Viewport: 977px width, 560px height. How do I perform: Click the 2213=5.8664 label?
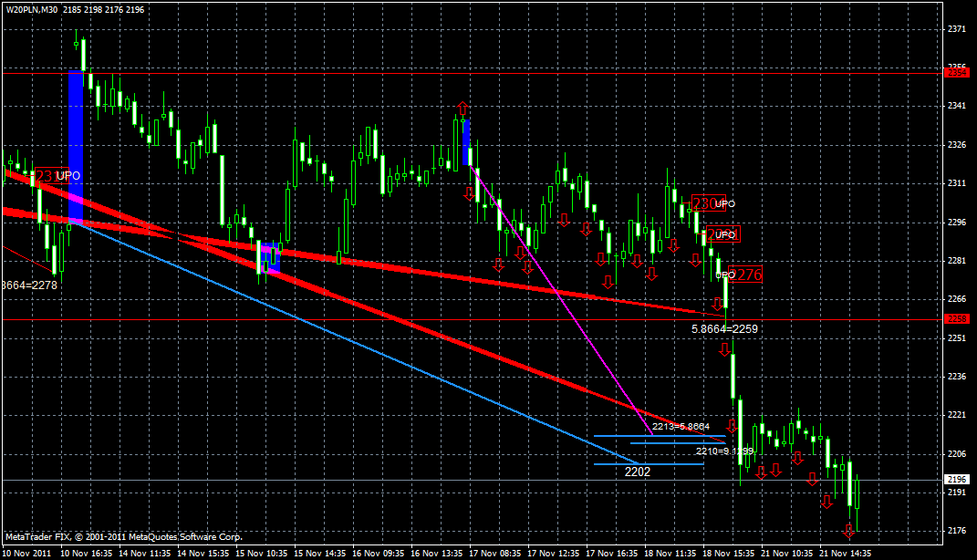(x=681, y=427)
